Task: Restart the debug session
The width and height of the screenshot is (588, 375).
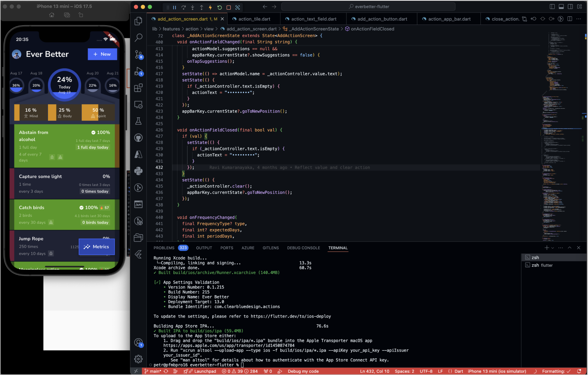Action: pyautogui.click(x=219, y=7)
